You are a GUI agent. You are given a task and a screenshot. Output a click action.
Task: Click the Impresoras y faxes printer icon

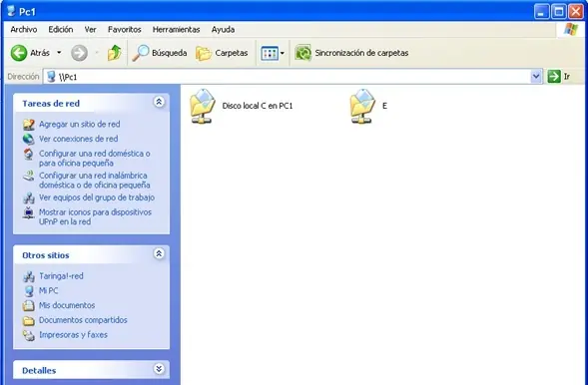coord(29,335)
